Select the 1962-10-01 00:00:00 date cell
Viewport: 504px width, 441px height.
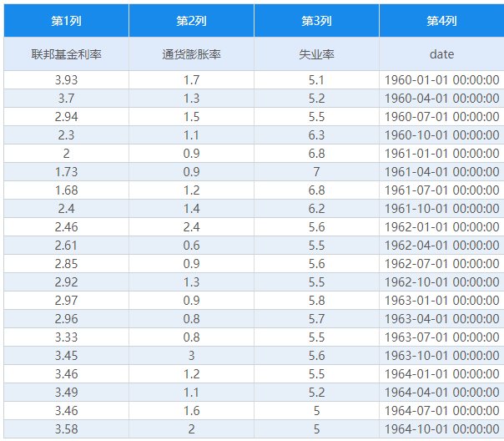441,281
